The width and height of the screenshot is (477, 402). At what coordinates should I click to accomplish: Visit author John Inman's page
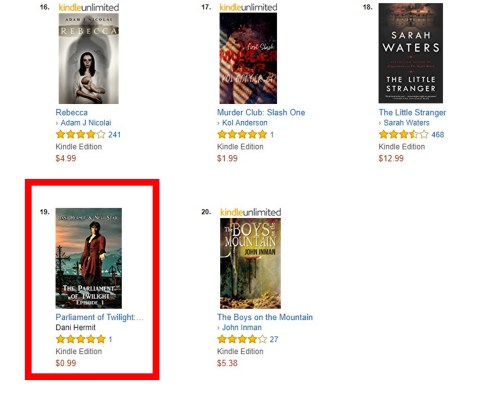click(242, 327)
